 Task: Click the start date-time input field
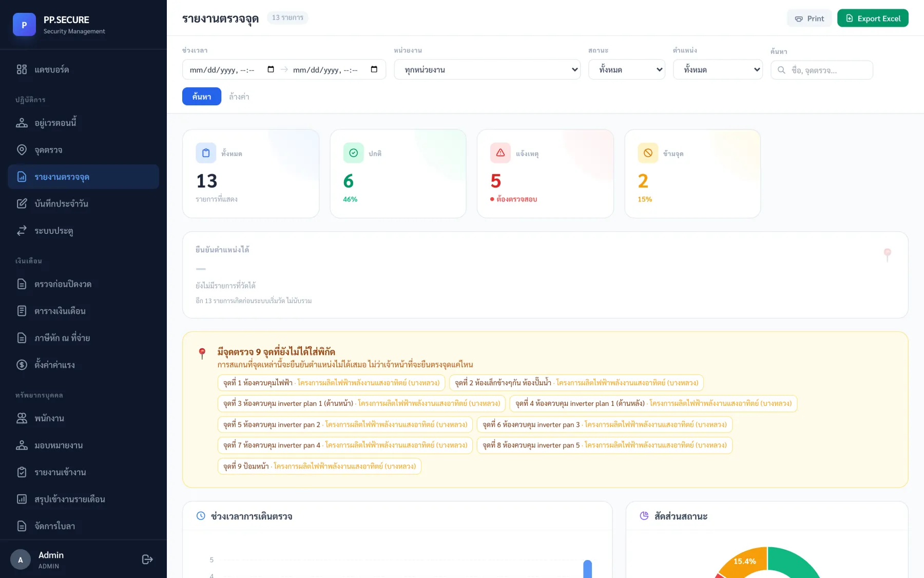[232, 69]
